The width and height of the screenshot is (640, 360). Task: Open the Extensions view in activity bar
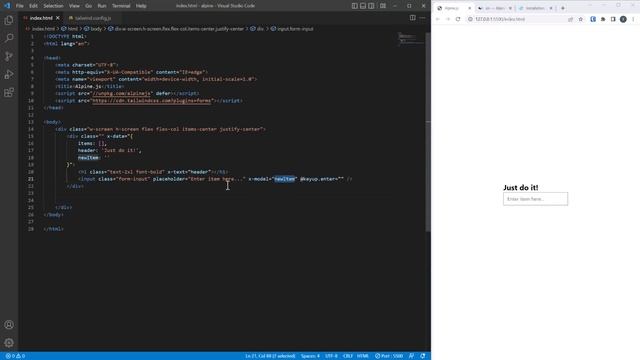pos(9,92)
